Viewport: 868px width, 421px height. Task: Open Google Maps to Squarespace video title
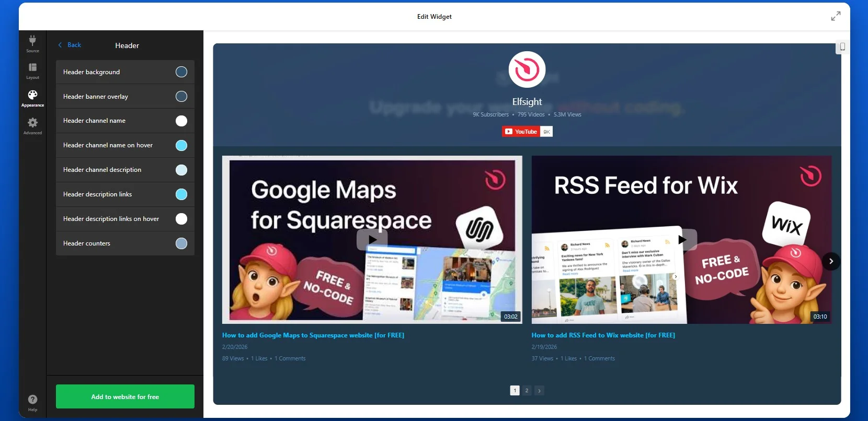(x=313, y=335)
